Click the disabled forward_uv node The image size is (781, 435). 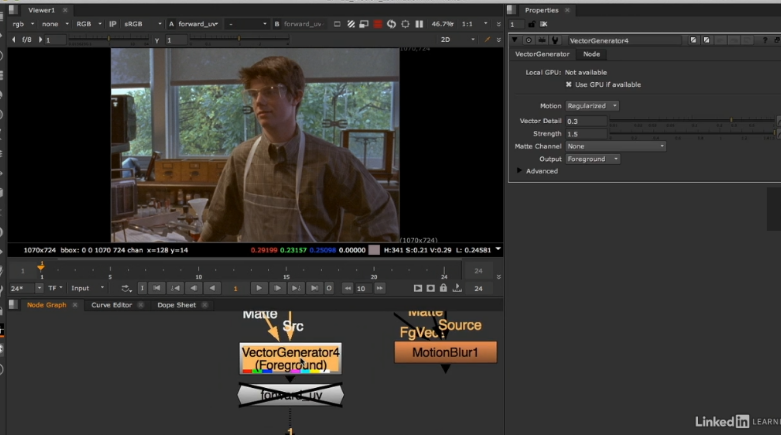tap(290, 396)
